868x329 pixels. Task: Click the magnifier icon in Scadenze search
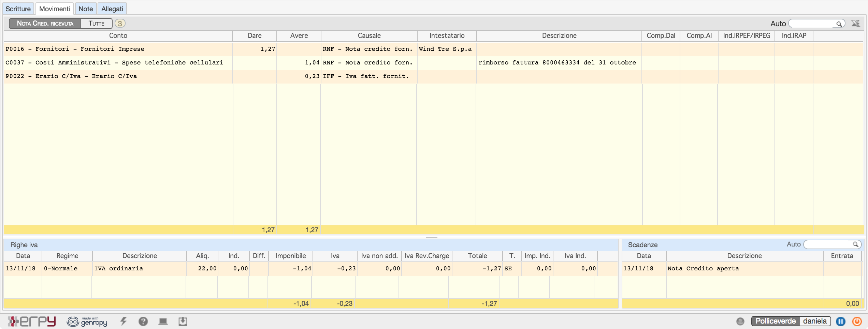tap(855, 244)
